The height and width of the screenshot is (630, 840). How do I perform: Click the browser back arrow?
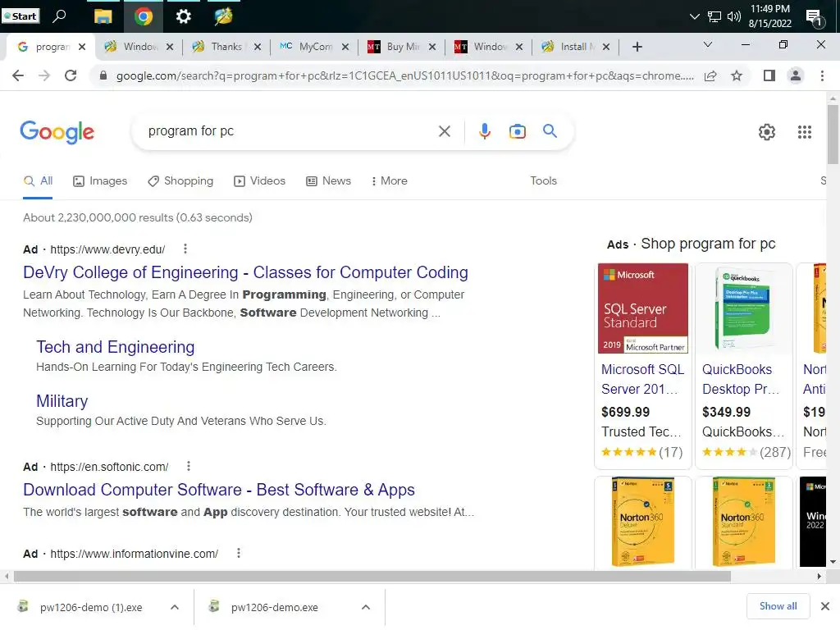pos(18,75)
